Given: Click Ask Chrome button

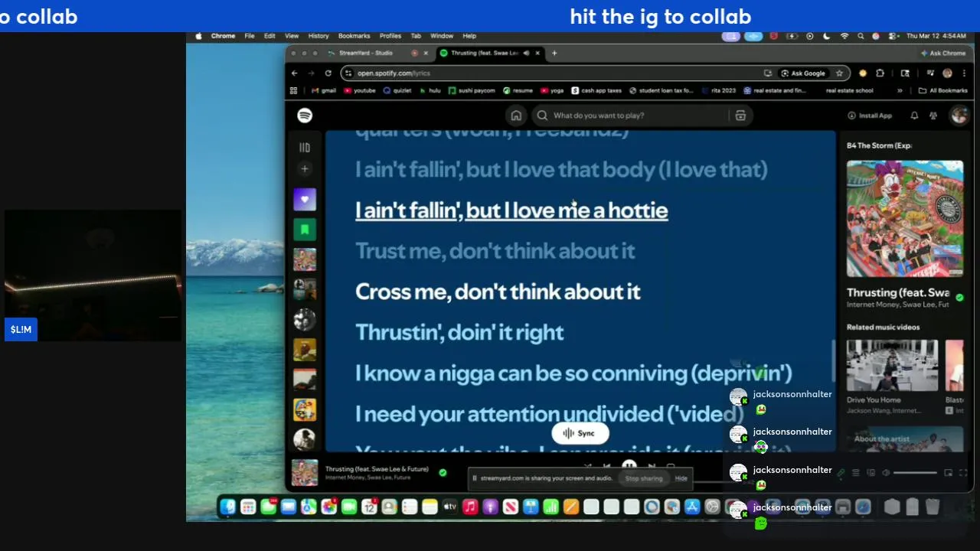Looking at the screenshot, I should pos(943,53).
